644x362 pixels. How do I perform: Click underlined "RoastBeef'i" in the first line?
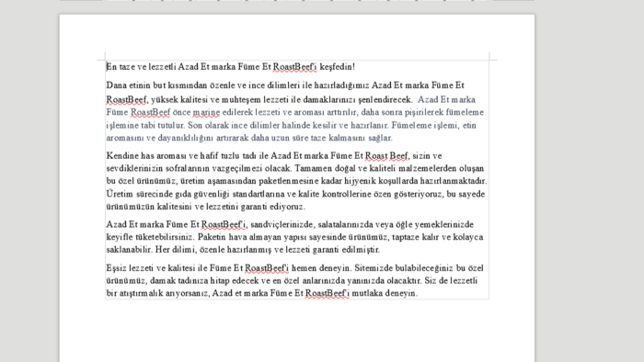pos(294,66)
